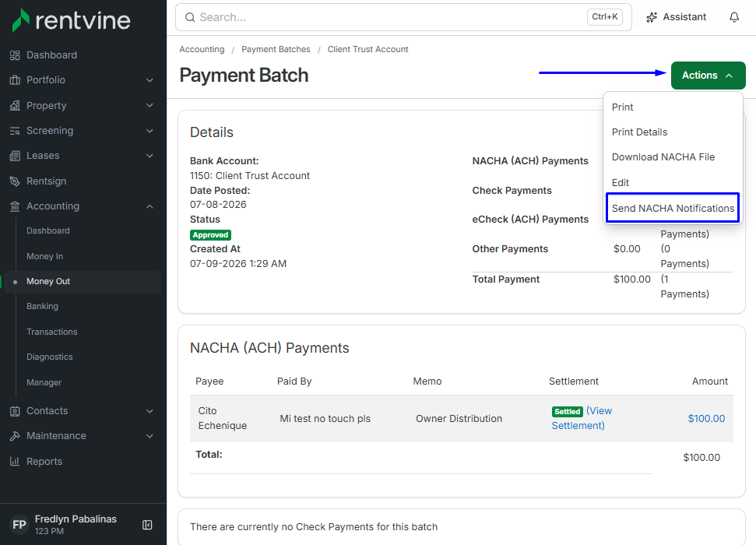Click the Assistant sparkle icon
756x545 pixels.
coord(652,17)
